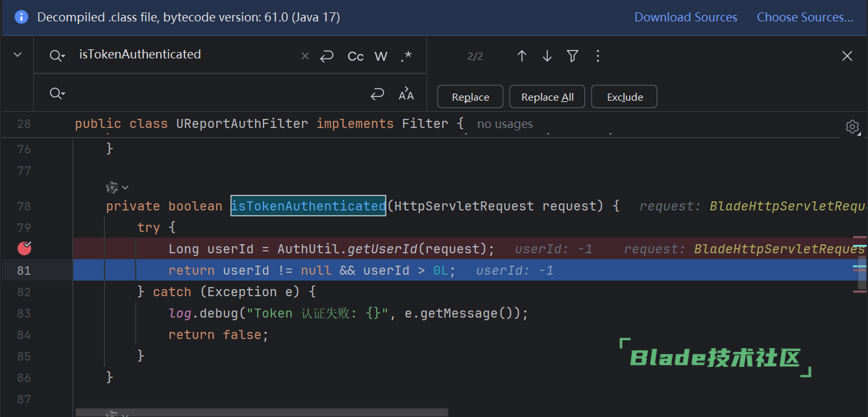
Task: Remove the breakpoint on the getUserId line
Action: coord(25,247)
